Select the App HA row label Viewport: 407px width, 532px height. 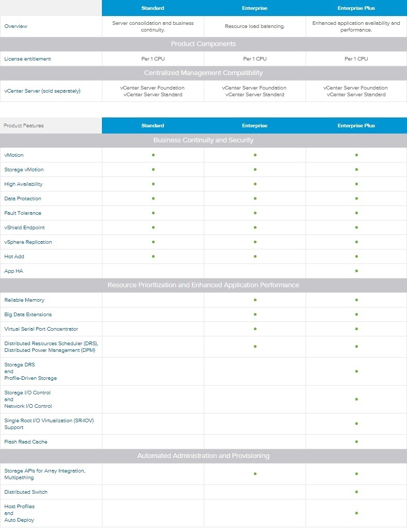tap(13, 271)
